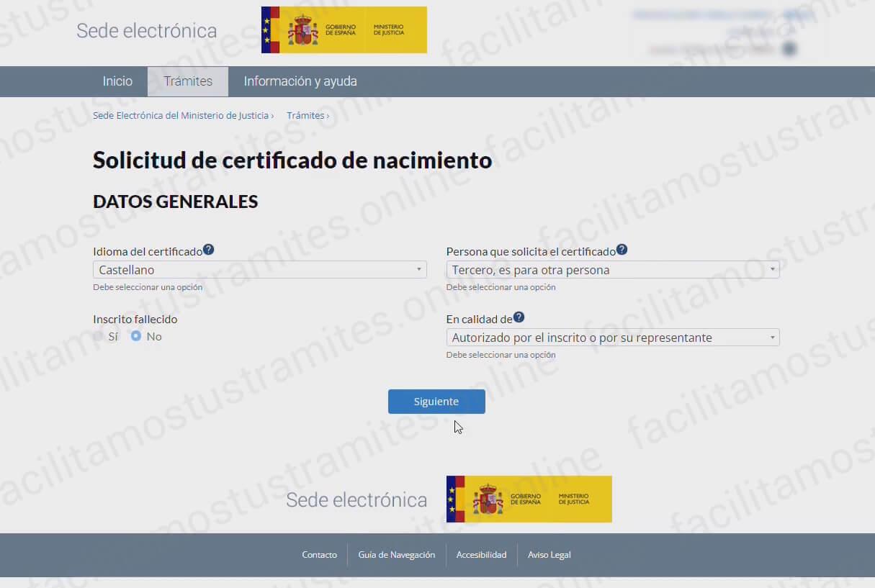The width and height of the screenshot is (875, 588).
Task: Click the Ministerio de Justicia footer logo
Action: 529,499
